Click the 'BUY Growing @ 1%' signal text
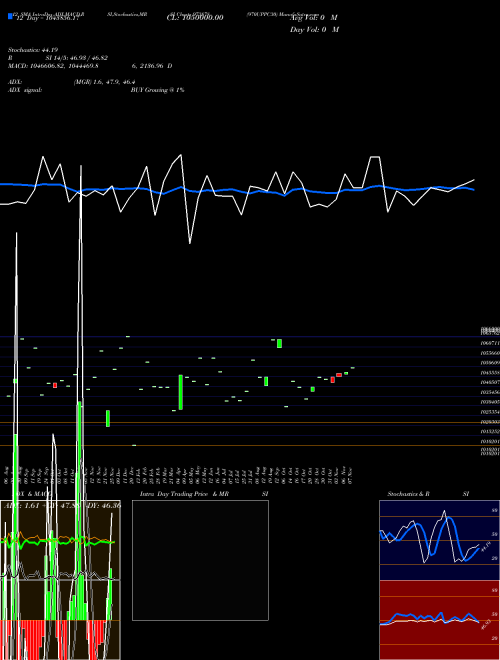Image resolution: width=500 pixels, height=660 pixels. 157,90
